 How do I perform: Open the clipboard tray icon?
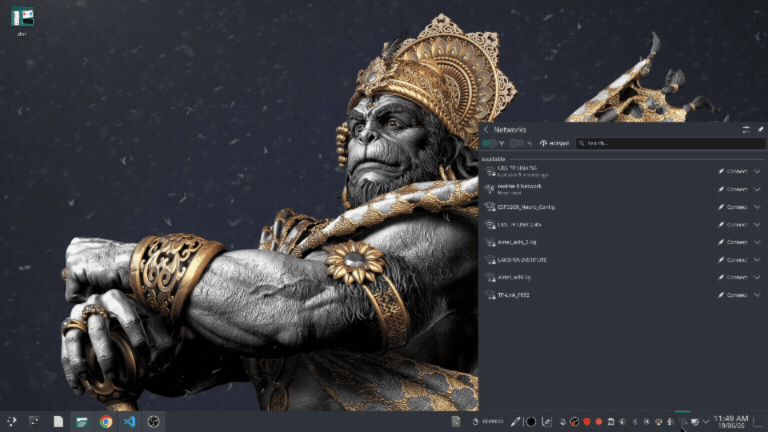tap(611, 422)
